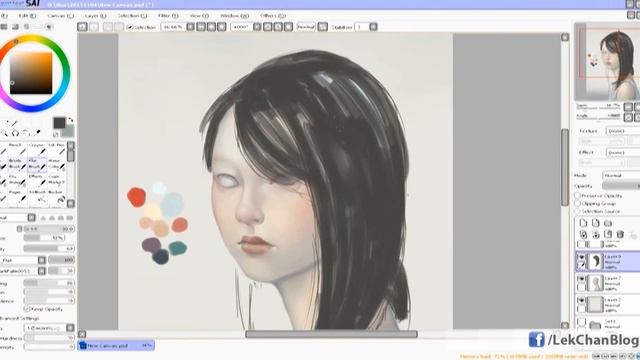This screenshot has width=640, height=360.
Task: Select the Bristle Brush tool
Action: (x=17, y=164)
